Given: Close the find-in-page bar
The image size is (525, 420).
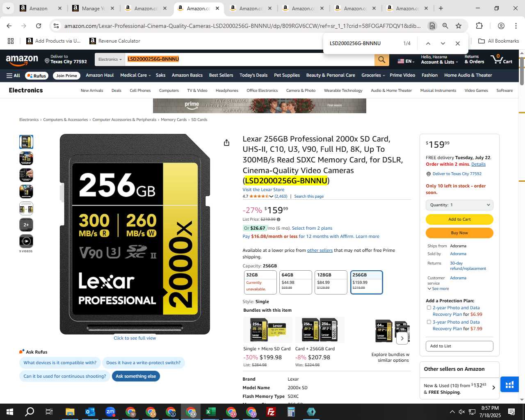Looking at the screenshot, I should tap(457, 43).
